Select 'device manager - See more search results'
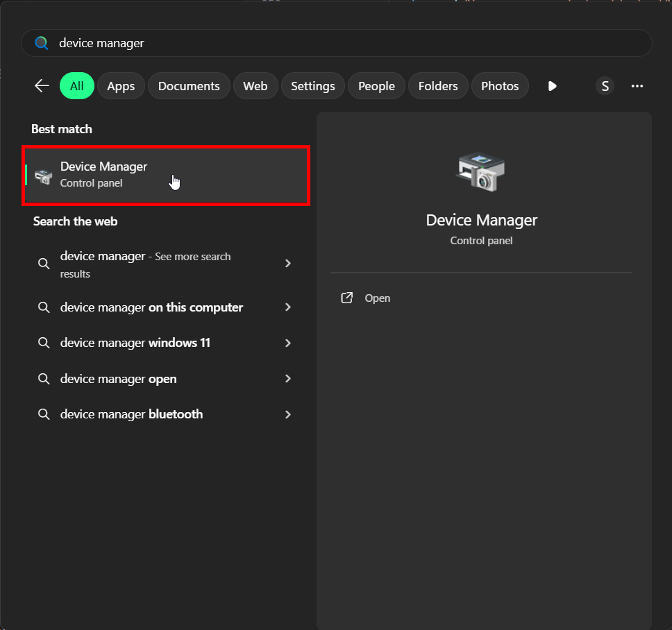672x630 pixels. click(166, 264)
